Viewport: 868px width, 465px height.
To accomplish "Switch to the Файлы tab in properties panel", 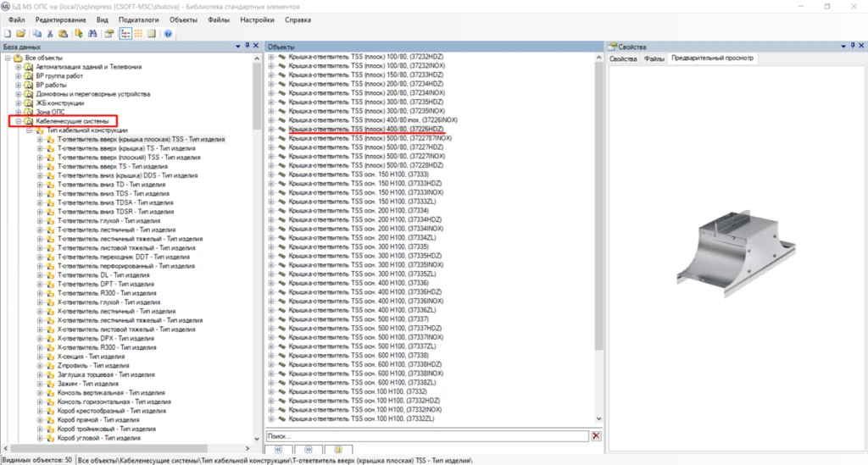I will point(654,58).
